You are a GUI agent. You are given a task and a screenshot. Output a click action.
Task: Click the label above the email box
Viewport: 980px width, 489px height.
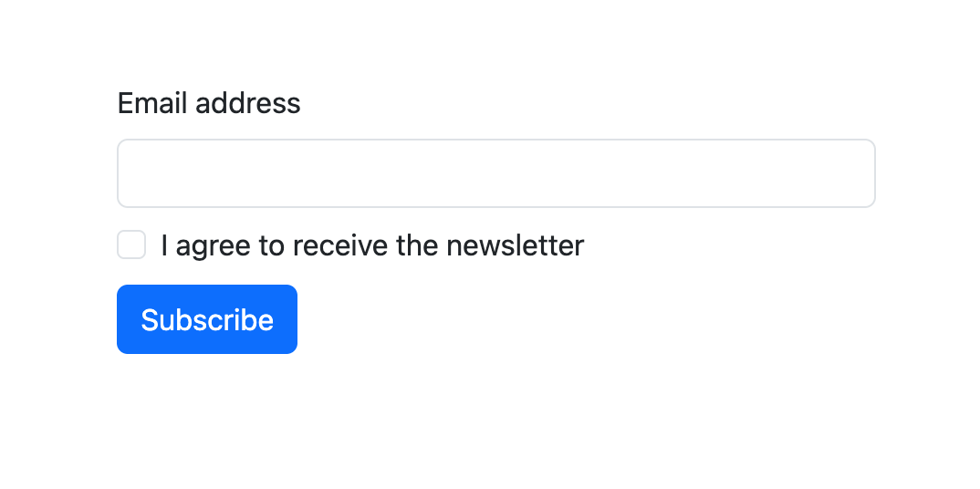[209, 103]
